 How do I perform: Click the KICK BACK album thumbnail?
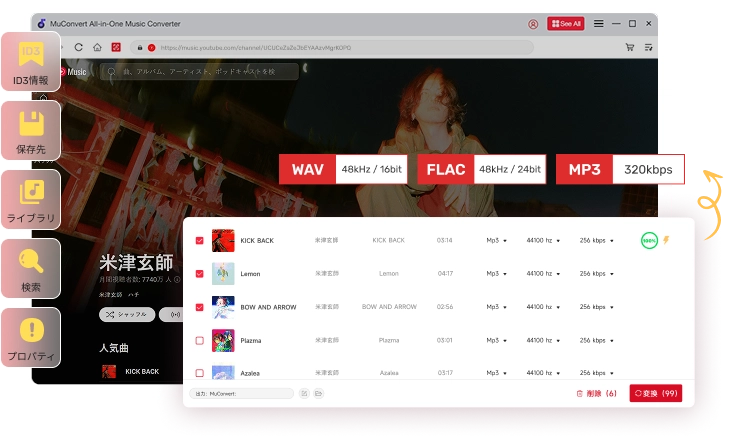223,241
